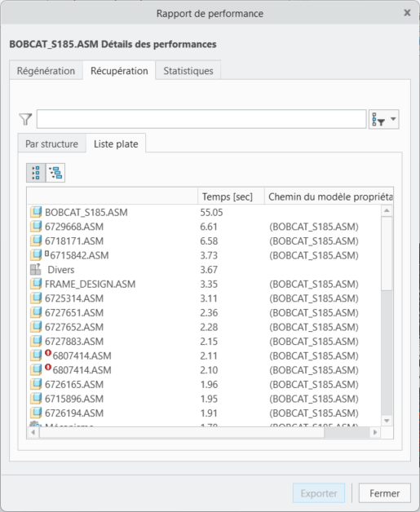Switch to the Régénération tab

coord(46,71)
